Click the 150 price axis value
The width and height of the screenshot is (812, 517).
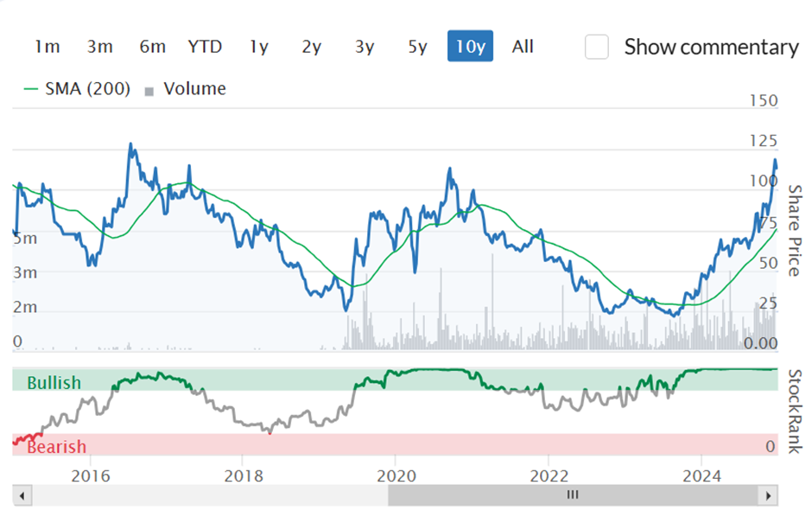point(764,100)
